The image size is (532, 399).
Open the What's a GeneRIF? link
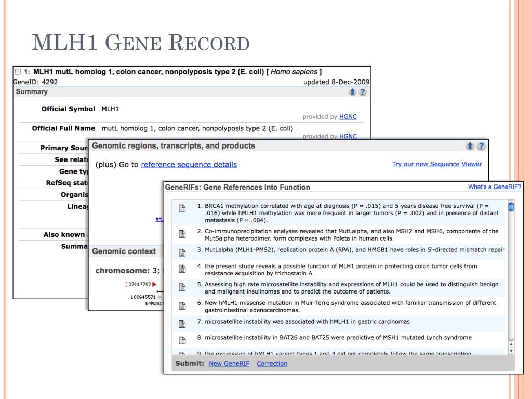(495, 187)
